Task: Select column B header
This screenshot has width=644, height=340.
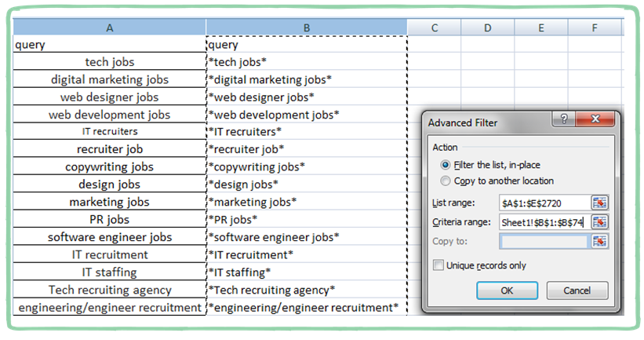Action: 307,27
